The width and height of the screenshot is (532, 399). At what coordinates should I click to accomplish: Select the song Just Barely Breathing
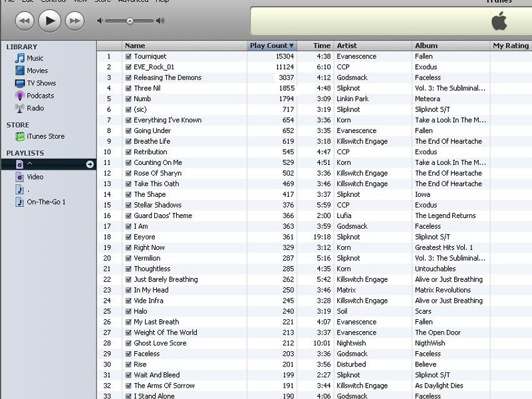point(166,279)
